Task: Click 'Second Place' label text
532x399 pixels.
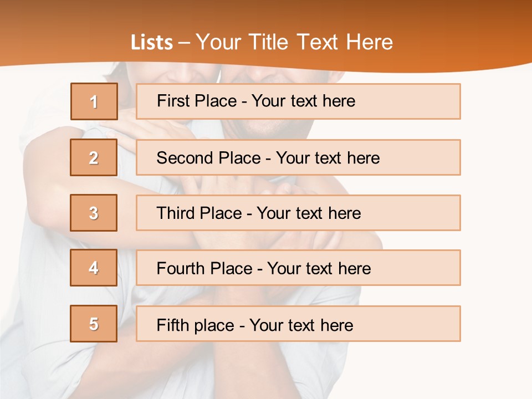Action: (x=208, y=158)
